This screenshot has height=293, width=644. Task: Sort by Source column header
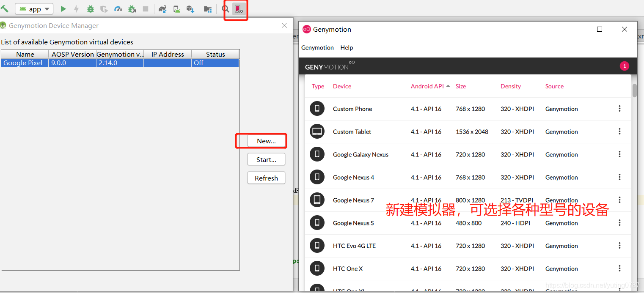click(x=554, y=86)
